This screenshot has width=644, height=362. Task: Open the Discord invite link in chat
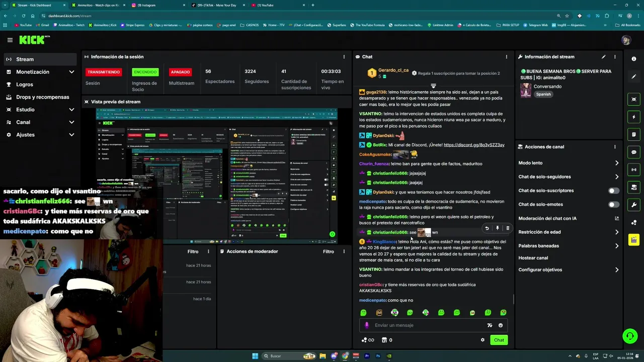474,145
